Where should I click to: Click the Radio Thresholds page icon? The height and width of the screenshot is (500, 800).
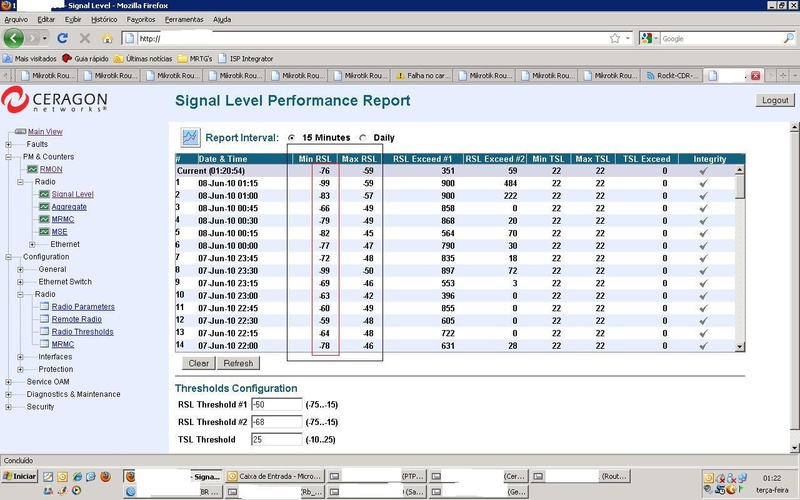(44, 332)
